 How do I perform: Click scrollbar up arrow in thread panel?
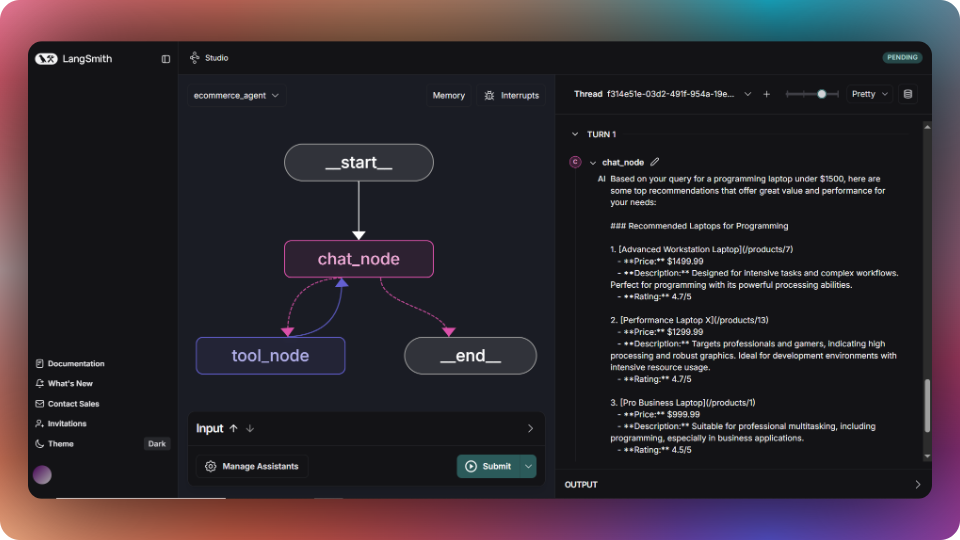coord(927,127)
